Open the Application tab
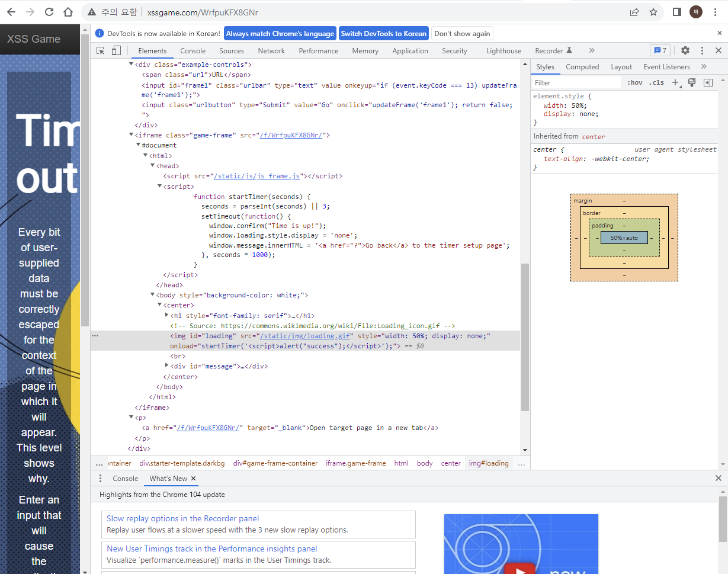 [410, 51]
